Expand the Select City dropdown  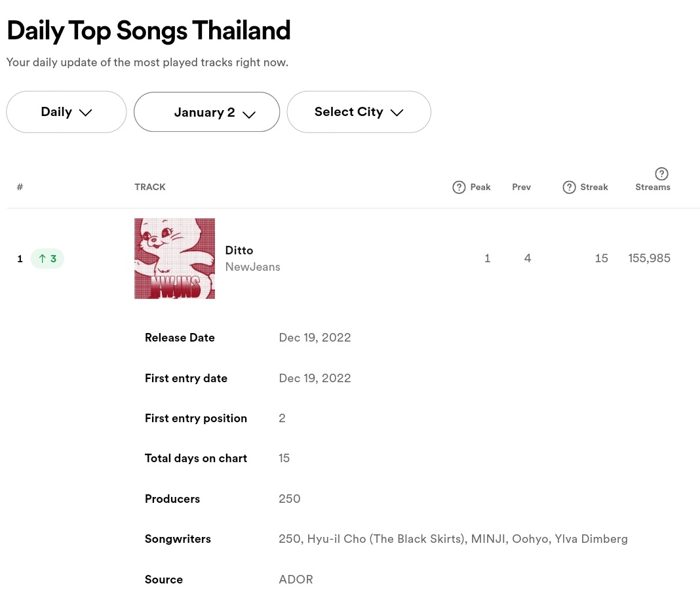(359, 112)
